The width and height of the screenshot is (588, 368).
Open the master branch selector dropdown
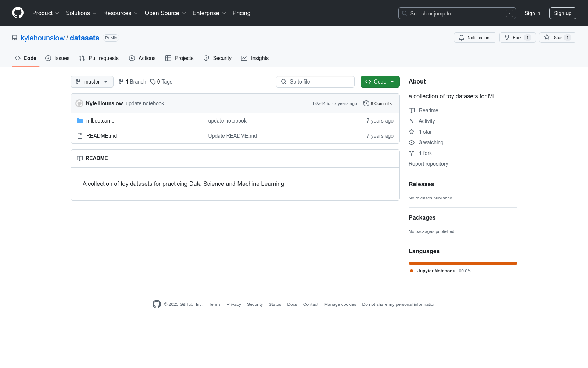point(92,82)
